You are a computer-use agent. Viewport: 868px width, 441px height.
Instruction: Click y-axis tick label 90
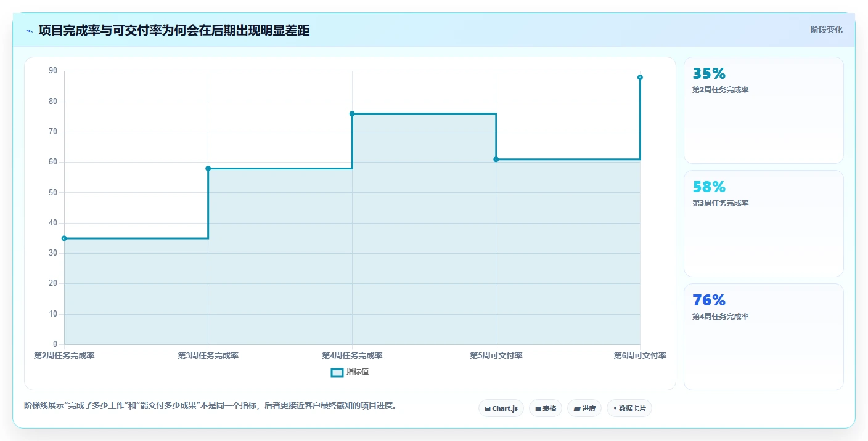click(x=52, y=71)
